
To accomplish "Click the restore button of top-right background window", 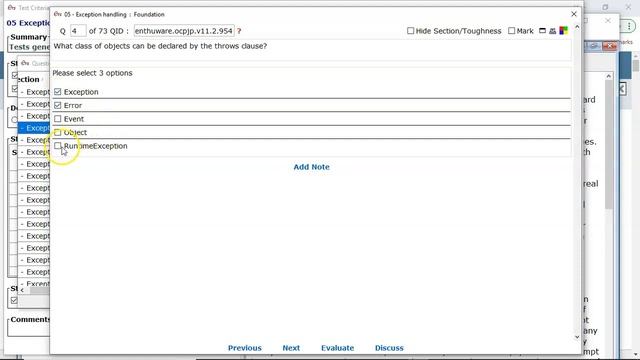I will [x=605, y=7].
